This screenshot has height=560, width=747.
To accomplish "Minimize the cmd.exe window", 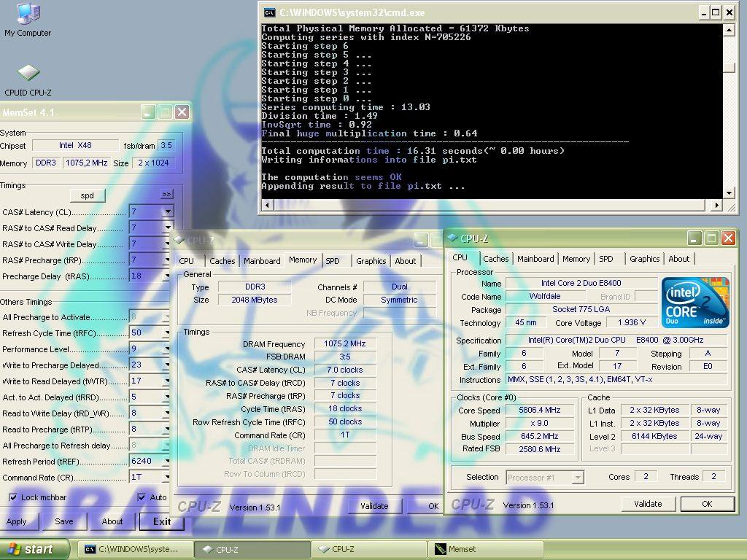I will click(x=703, y=13).
